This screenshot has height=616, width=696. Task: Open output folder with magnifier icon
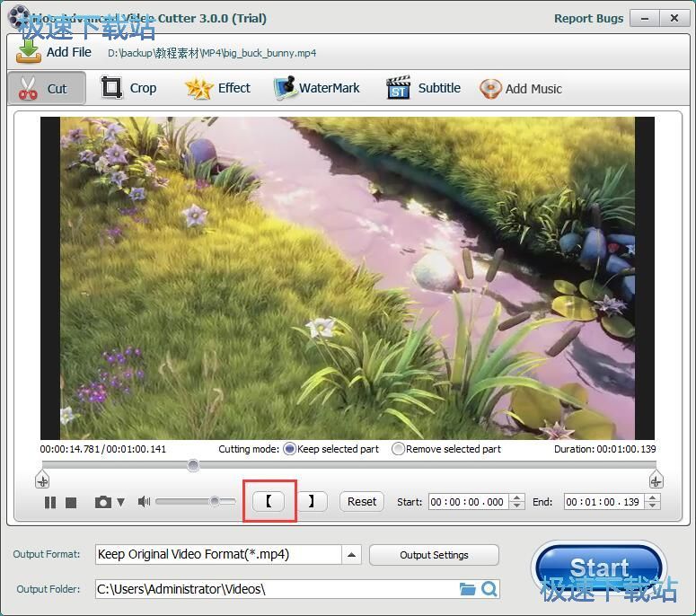point(489,589)
